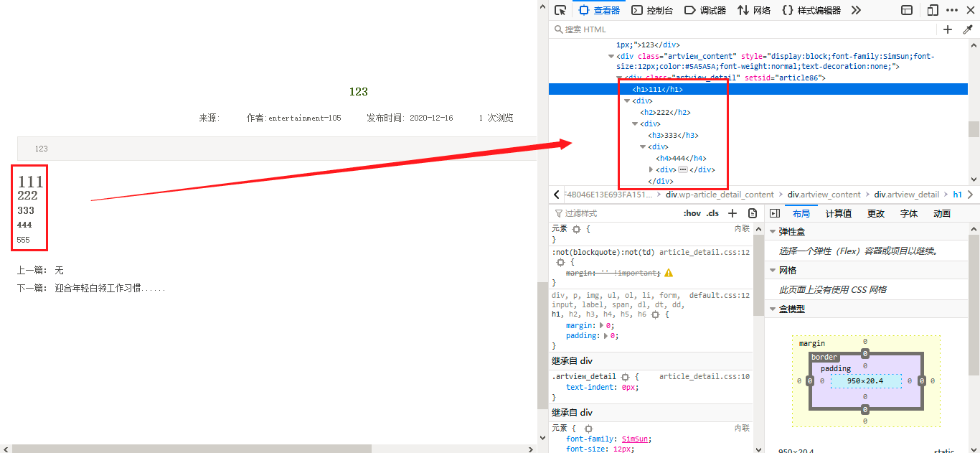Click the eyedropper color picker icon
Viewport: 980px width, 453px height.
click(x=967, y=29)
